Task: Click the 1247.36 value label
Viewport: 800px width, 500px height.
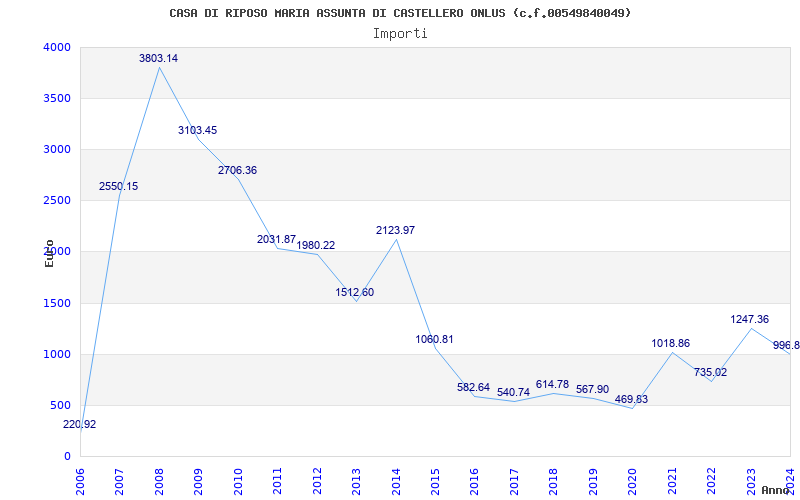Action: point(749,319)
